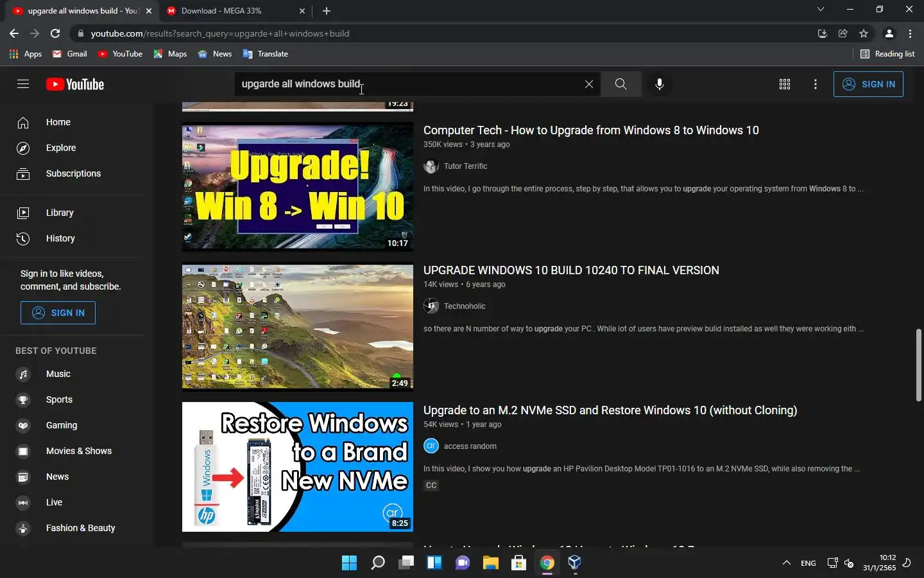Image resolution: width=924 pixels, height=578 pixels.
Task: Open a new browser tab
Action: [327, 11]
